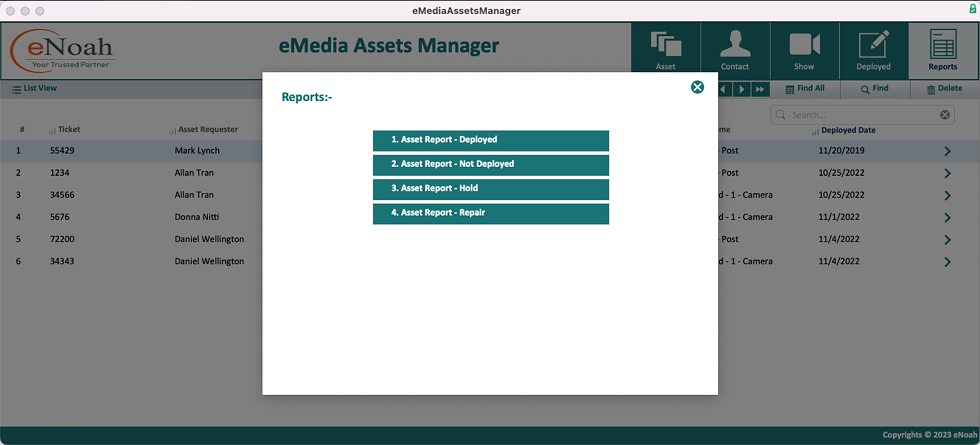Click the # column header
The image size is (980, 445).
[22, 130]
